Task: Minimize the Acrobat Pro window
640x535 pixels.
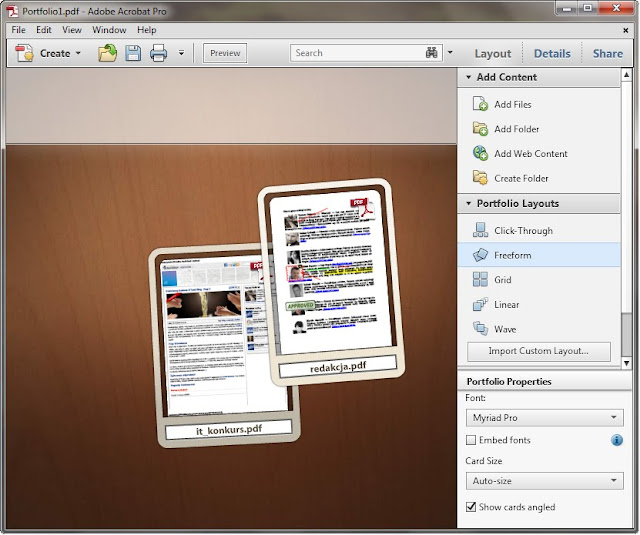Action: [567, 8]
